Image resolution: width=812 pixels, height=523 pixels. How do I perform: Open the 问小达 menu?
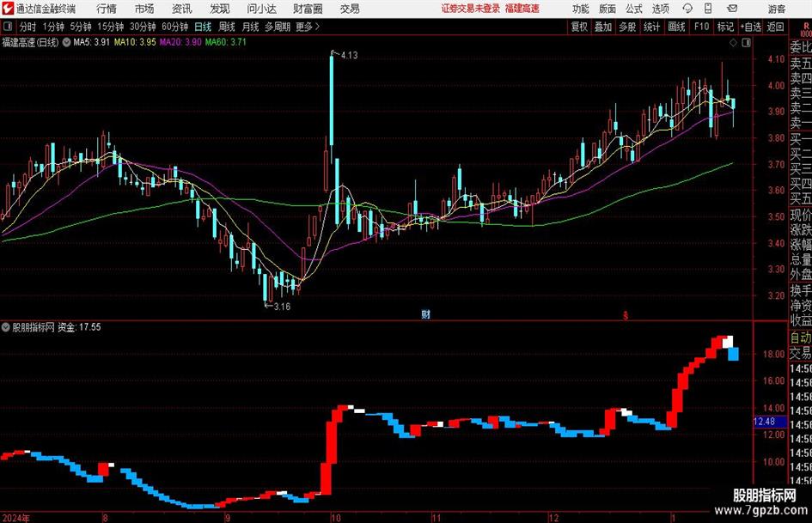point(261,9)
